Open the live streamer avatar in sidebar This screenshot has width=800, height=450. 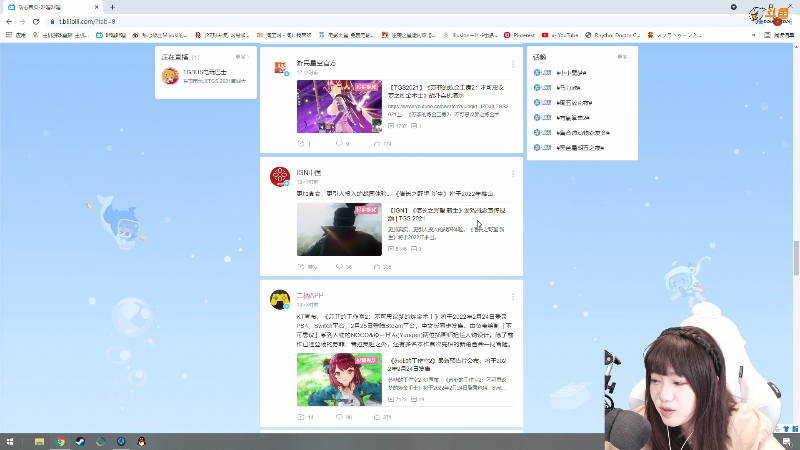click(x=170, y=76)
